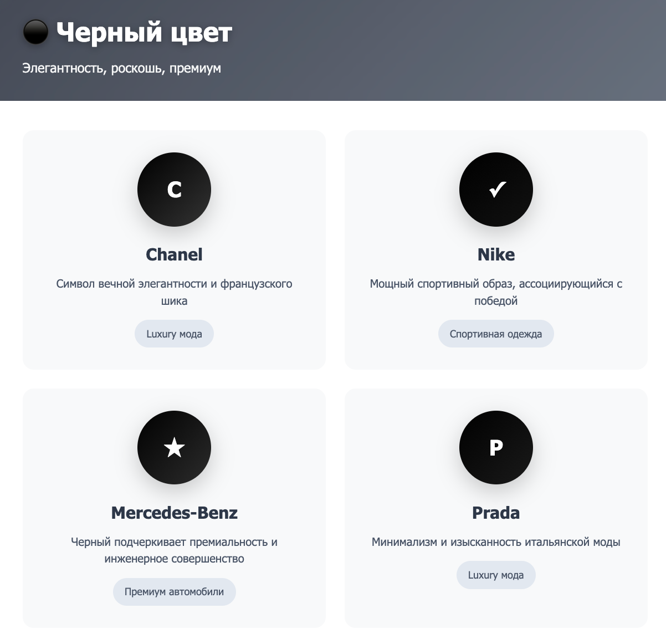This screenshot has height=644, width=666.
Task: Click Mercedes description about инженерное совершенство
Action: pos(174,550)
